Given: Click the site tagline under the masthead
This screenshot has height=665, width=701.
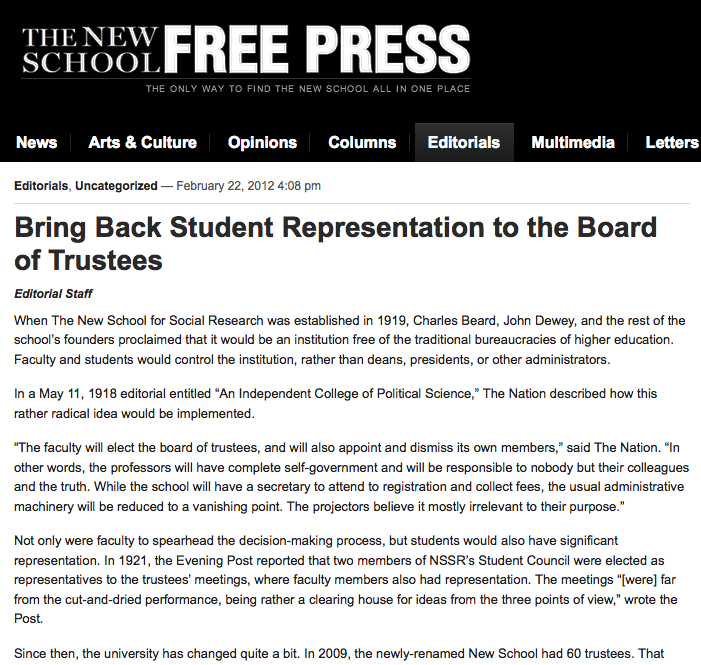Looking at the screenshot, I should (x=308, y=89).
